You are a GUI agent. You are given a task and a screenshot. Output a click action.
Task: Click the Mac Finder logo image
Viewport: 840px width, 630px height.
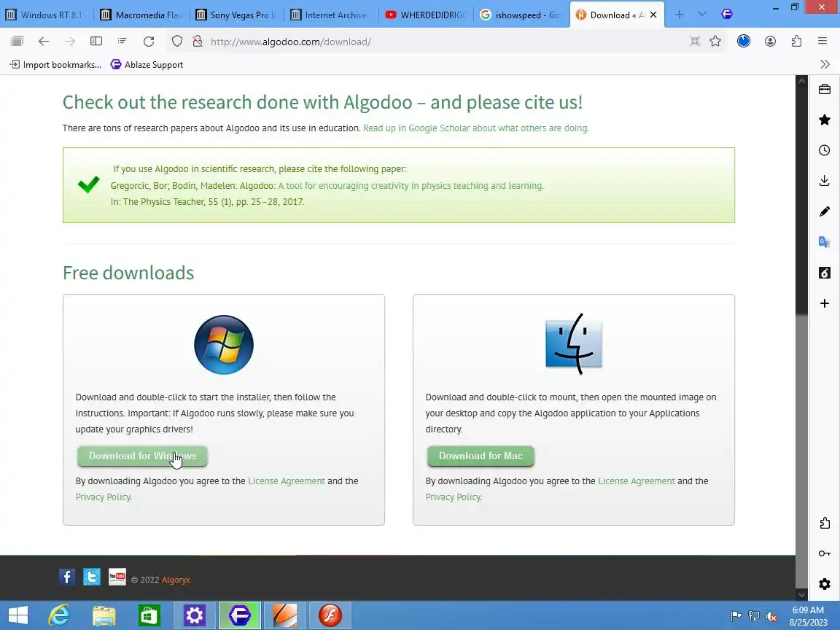574,343
